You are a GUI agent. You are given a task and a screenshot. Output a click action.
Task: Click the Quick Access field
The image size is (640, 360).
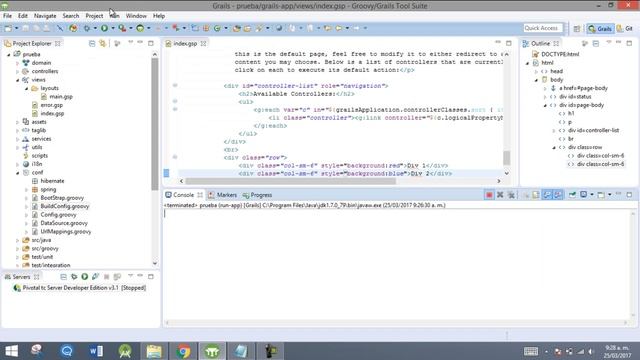[542, 28]
